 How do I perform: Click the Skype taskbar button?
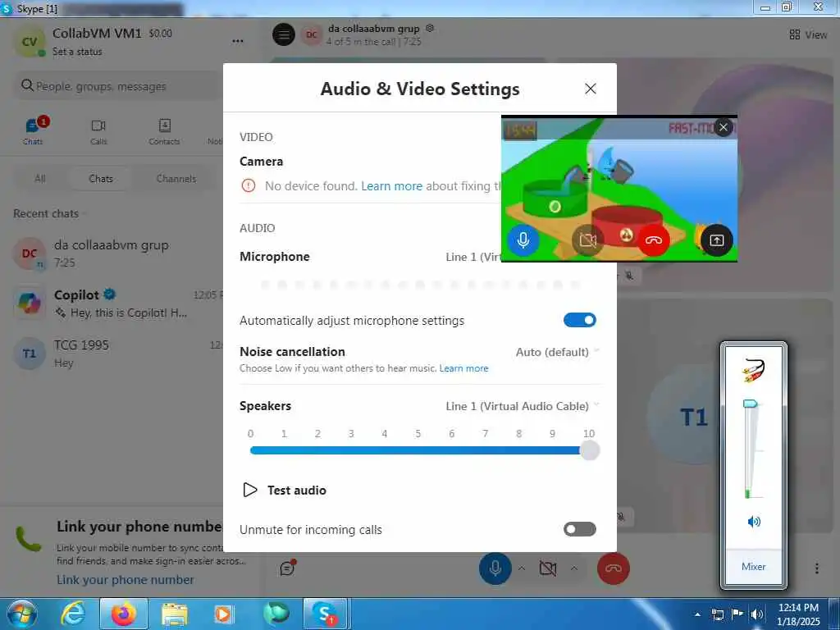click(326, 614)
